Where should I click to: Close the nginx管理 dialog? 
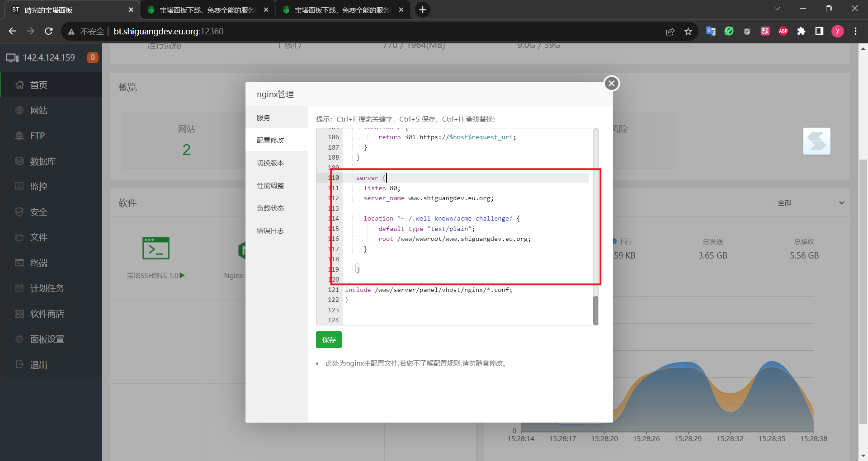click(x=612, y=83)
